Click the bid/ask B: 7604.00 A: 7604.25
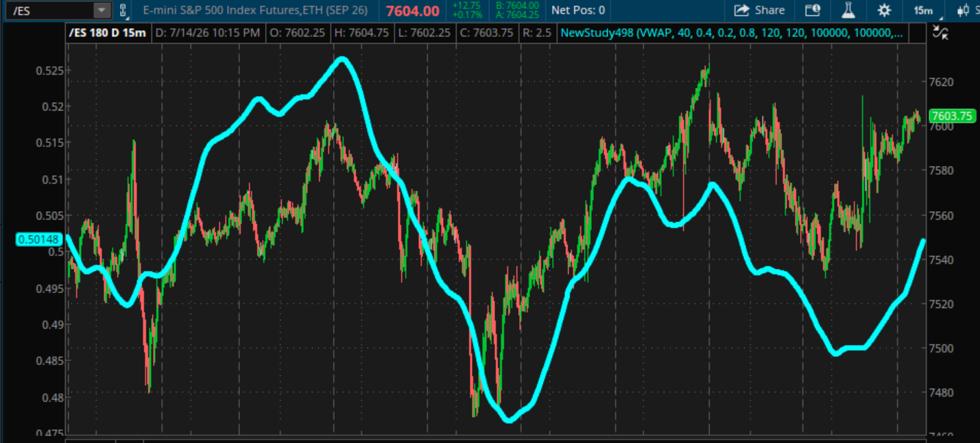 [518, 10]
